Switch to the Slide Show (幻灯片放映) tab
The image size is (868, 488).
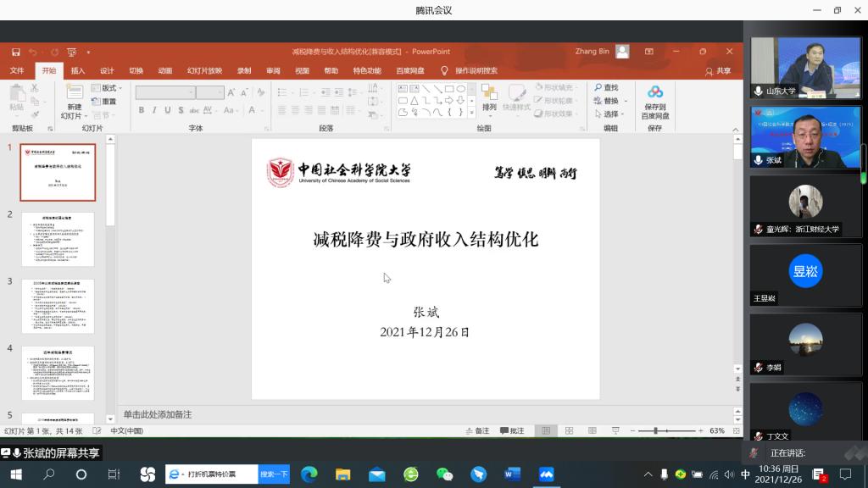(x=204, y=71)
